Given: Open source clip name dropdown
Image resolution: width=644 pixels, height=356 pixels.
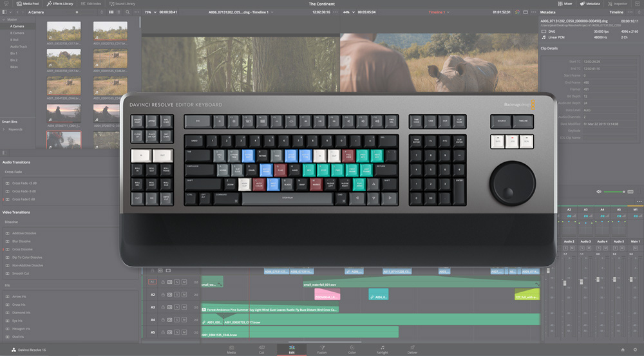Looking at the screenshot, I should (x=241, y=12).
